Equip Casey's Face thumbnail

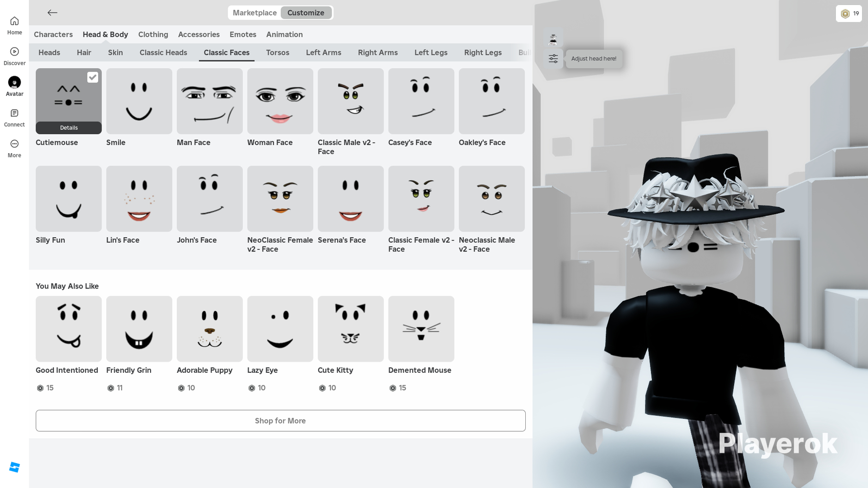[421, 101]
